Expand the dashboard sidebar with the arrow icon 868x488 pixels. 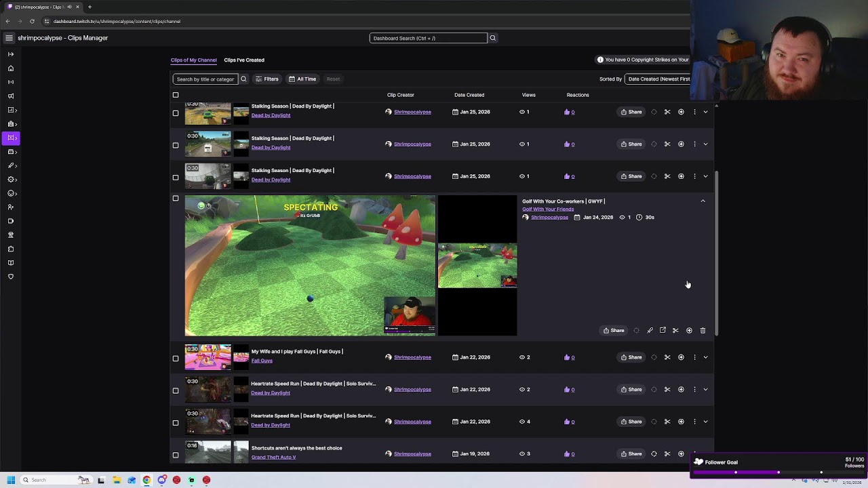(x=11, y=54)
